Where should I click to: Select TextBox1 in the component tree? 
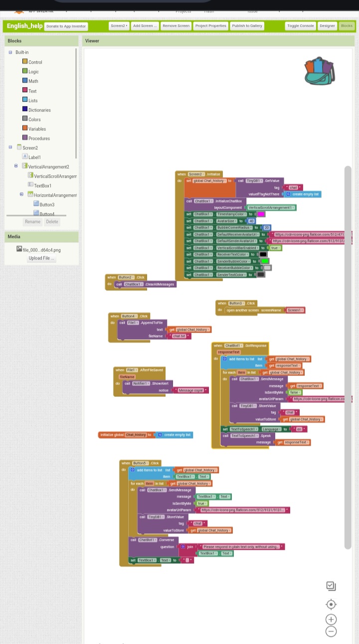(x=42, y=186)
